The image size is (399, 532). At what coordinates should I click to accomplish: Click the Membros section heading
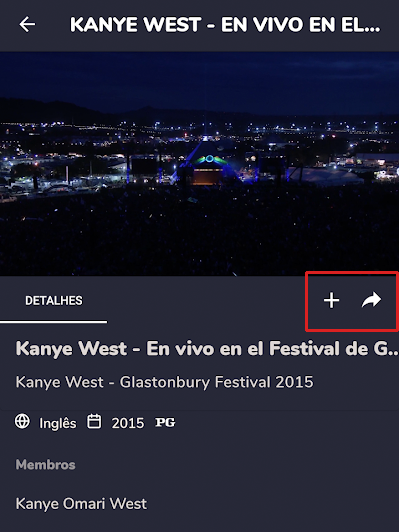45,464
